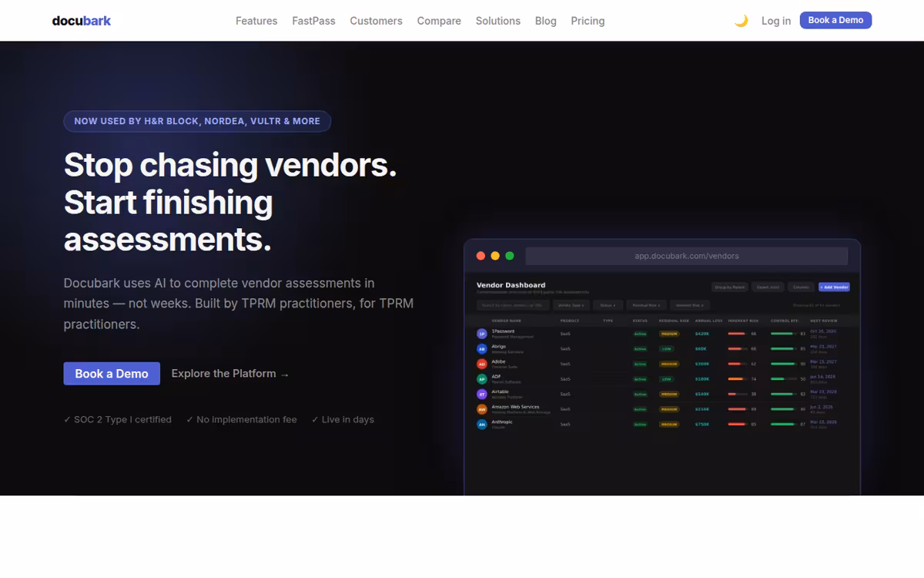Open the Features menu item
This screenshot has height=578, width=924.
tap(256, 21)
